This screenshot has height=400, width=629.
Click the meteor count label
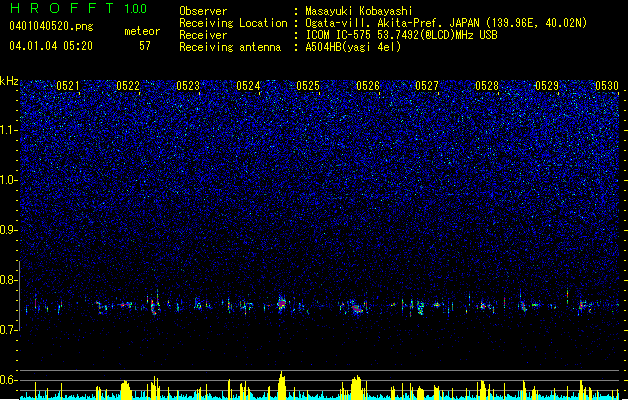[x=142, y=31]
